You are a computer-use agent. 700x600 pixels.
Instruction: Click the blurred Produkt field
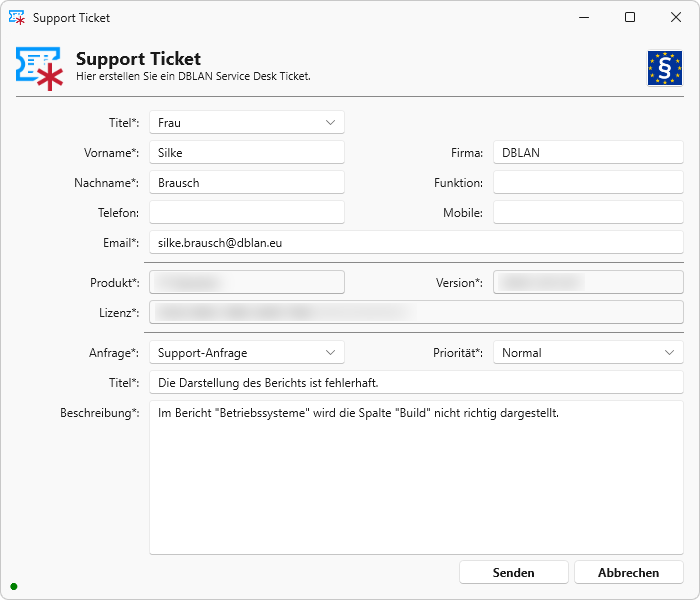pyautogui.click(x=247, y=282)
